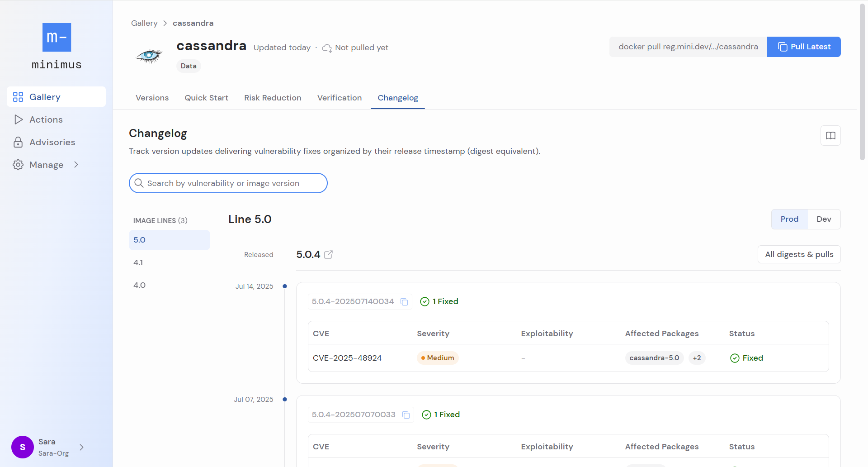Screen dimensions: 868x467
Task: Expand the Manage submenu chevron
Action: (76, 165)
